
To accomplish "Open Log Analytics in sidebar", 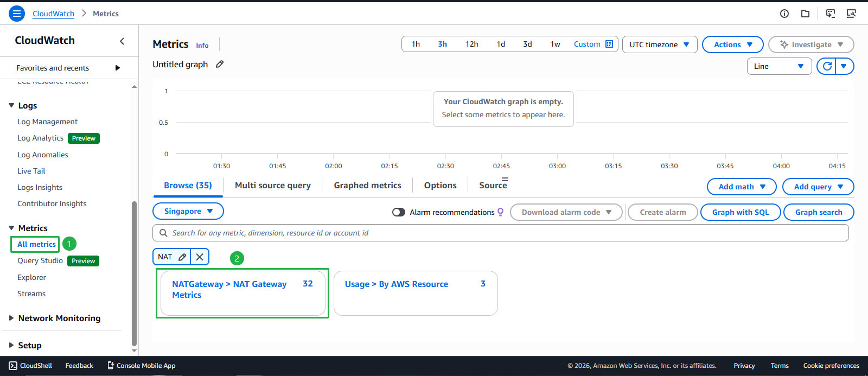I will point(40,138).
